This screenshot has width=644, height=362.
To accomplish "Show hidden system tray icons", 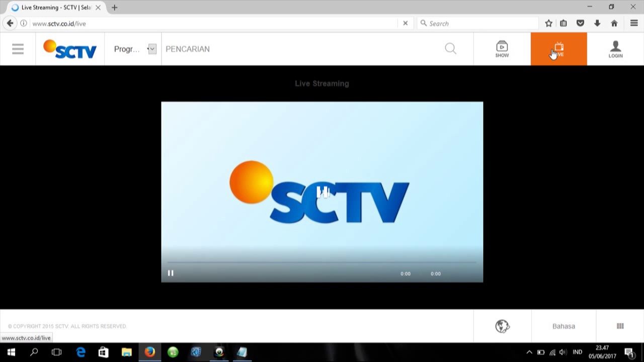I will pyautogui.click(x=529, y=352).
